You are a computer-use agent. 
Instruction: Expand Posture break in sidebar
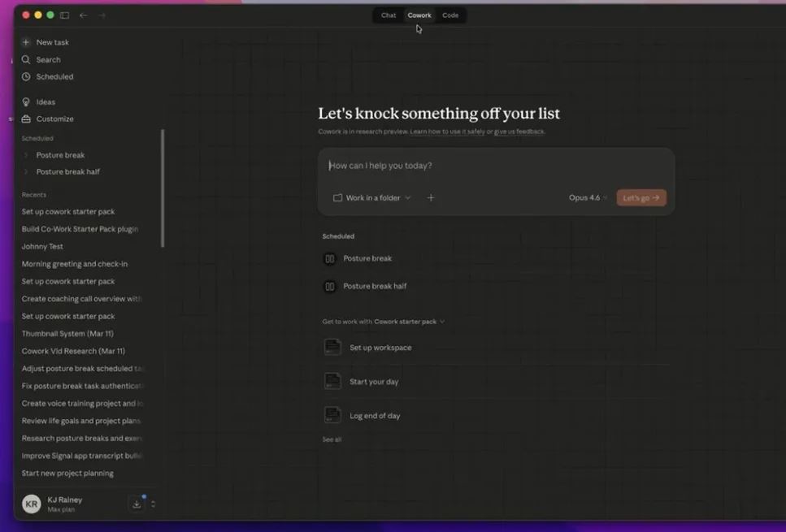26,155
